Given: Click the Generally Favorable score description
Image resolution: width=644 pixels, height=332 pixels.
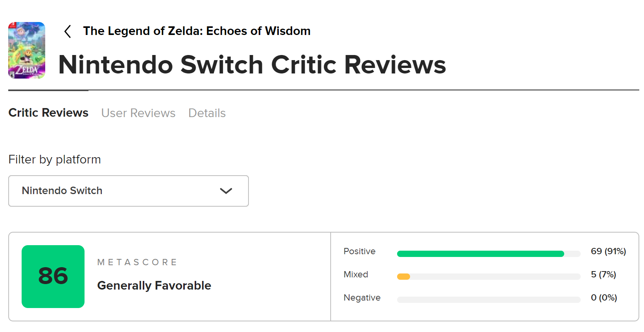Looking at the screenshot, I should pyautogui.click(x=154, y=286).
